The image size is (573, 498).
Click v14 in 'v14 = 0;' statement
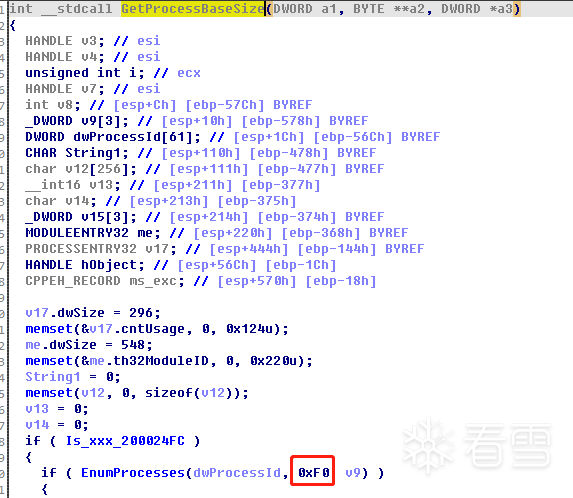coord(37,425)
